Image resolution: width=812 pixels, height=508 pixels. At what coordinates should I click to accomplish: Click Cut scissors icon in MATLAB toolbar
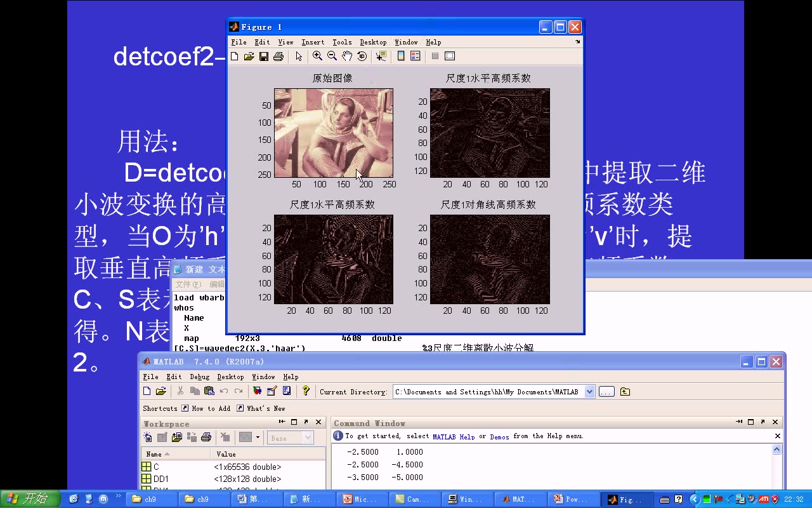click(x=181, y=391)
